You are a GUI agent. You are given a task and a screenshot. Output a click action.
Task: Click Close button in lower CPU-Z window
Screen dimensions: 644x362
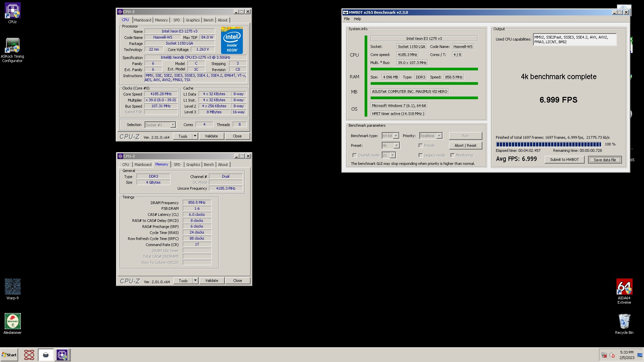238,281
